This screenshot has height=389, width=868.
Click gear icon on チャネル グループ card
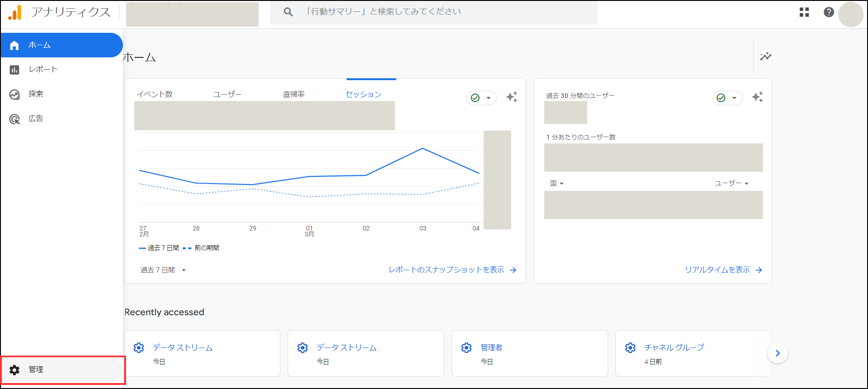point(630,348)
